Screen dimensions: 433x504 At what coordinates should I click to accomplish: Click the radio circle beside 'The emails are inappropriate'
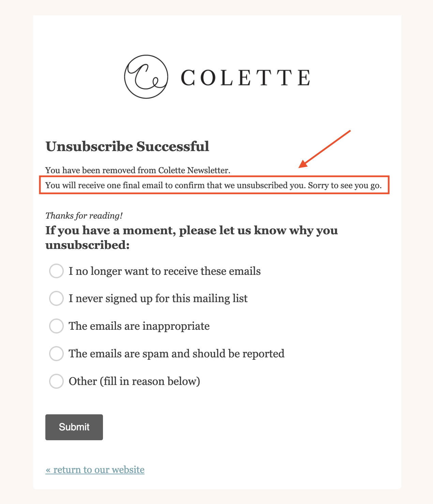57,326
